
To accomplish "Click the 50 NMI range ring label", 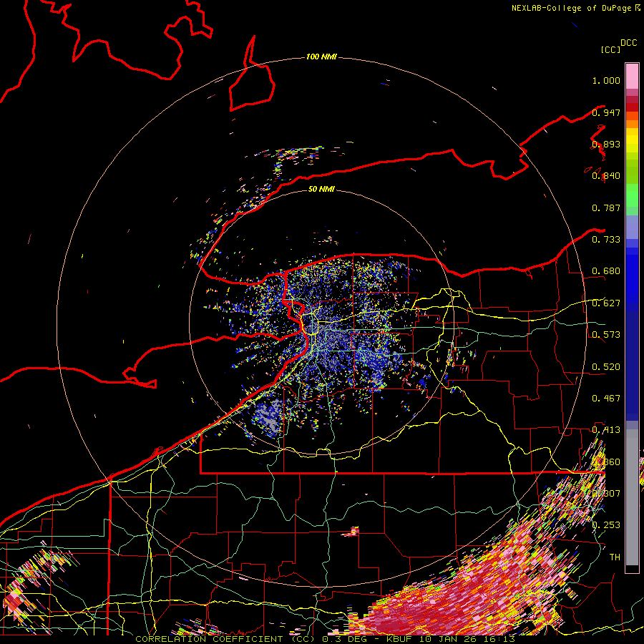I will (x=321, y=189).
